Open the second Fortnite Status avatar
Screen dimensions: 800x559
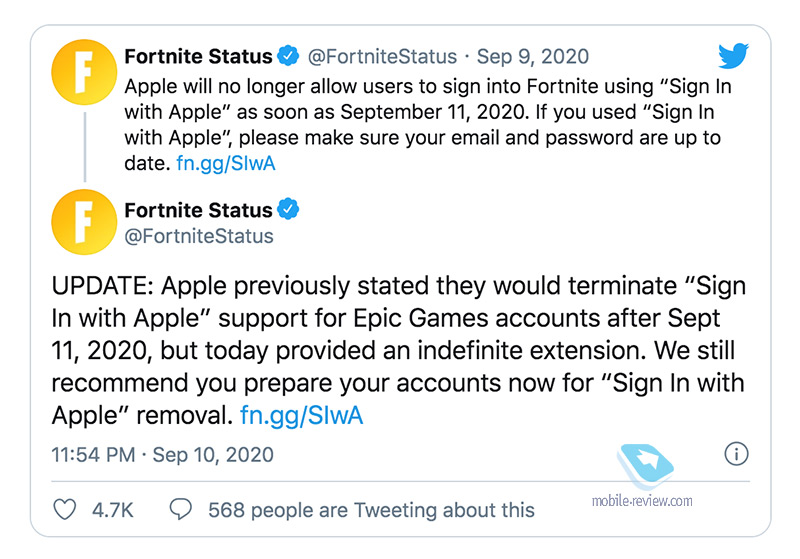(x=84, y=222)
